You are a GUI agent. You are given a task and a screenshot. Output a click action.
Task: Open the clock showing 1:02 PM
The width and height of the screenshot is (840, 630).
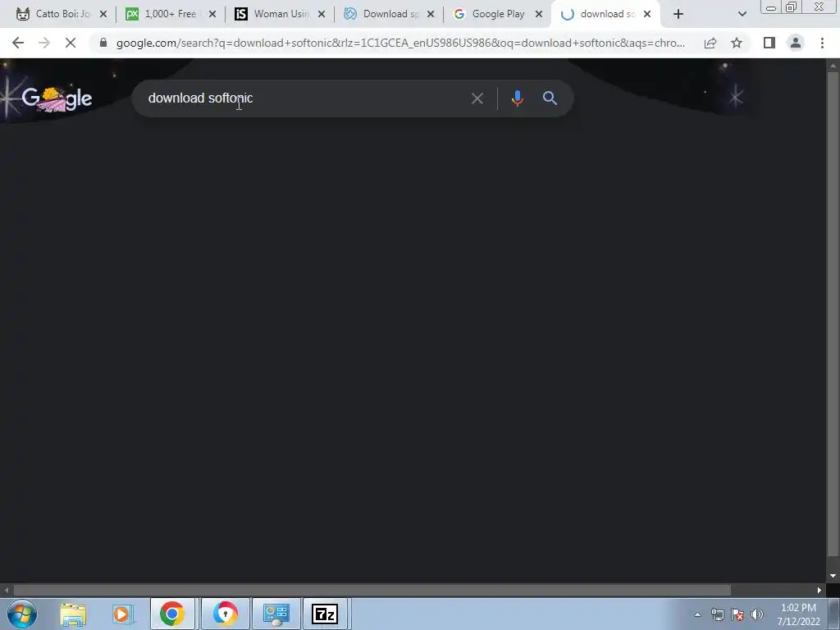click(798, 614)
